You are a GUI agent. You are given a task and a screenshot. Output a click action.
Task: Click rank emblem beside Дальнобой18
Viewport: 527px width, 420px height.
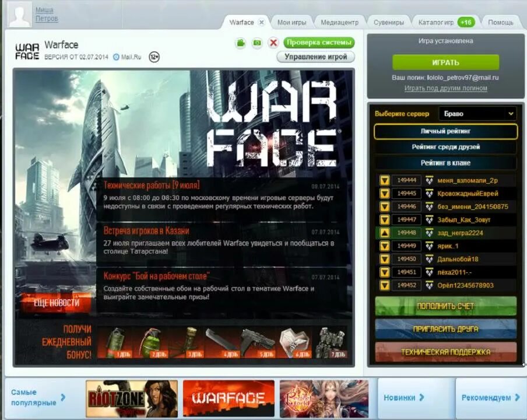point(429,259)
